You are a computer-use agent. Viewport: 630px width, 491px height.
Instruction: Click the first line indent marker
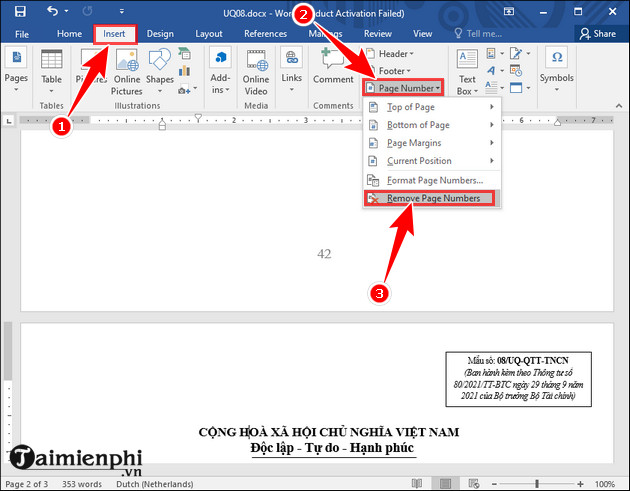(x=198, y=118)
